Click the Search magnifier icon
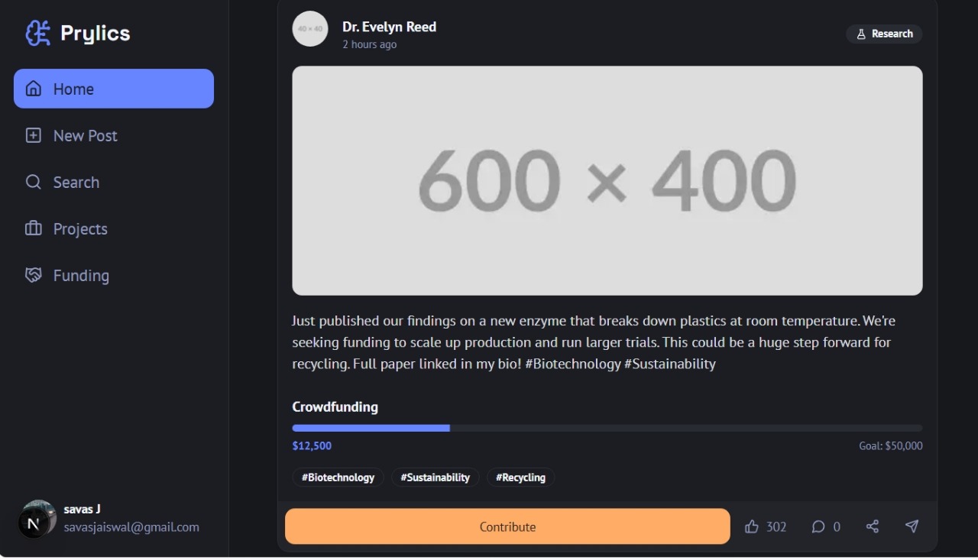This screenshot has height=560, width=978. 34,182
